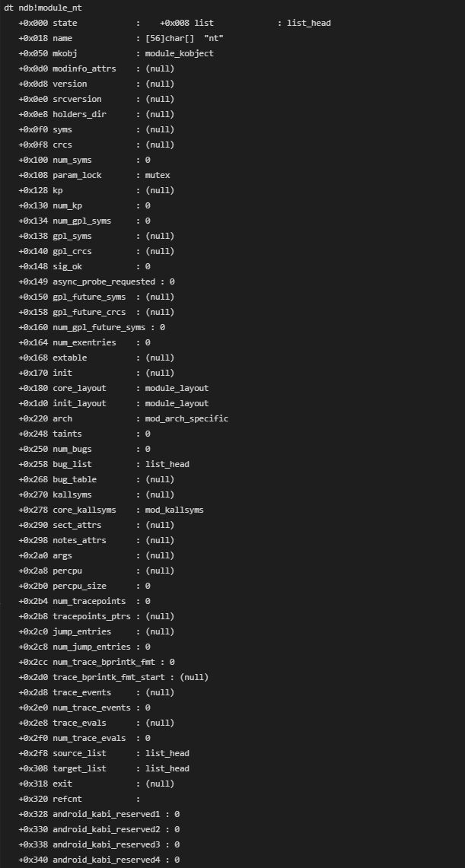Viewport: 465px width, 868px height.
Task: Select the list_head type of bug_list
Action: (x=167, y=464)
